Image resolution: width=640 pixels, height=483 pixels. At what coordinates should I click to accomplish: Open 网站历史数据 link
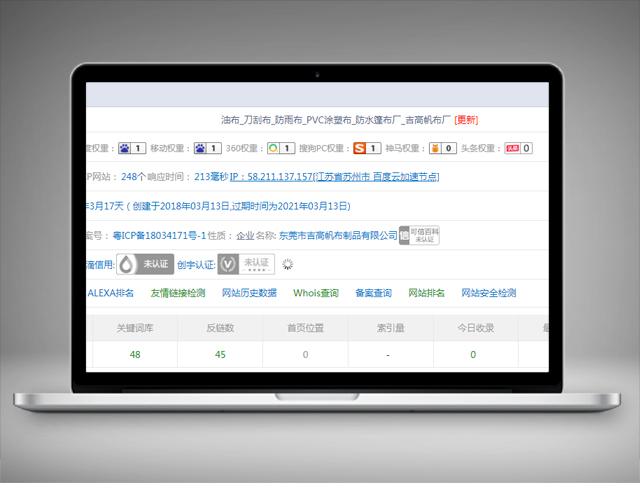(249, 293)
